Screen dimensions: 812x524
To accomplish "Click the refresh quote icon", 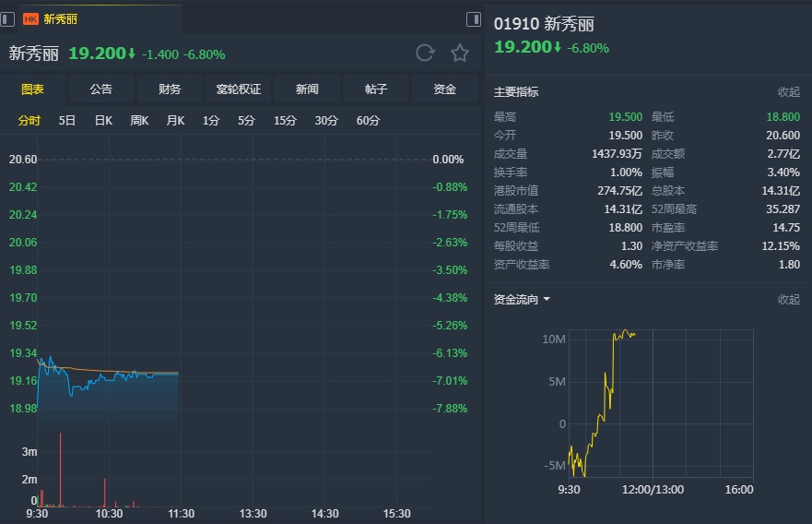I will point(425,53).
